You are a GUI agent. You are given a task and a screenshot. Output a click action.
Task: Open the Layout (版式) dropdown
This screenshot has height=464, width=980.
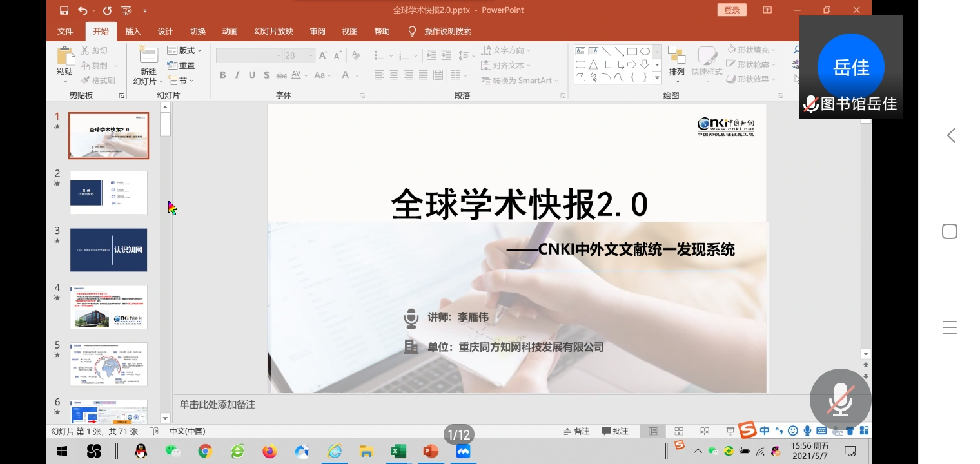(x=184, y=50)
